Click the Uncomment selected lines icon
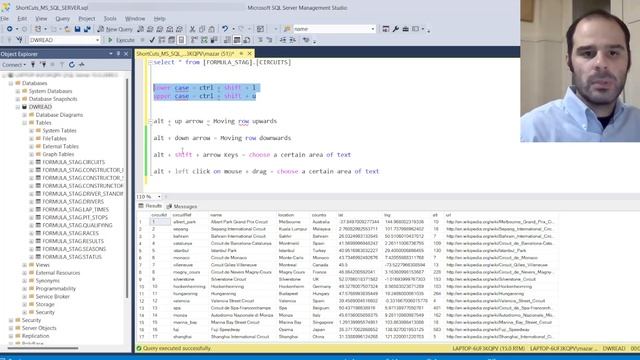The image size is (640, 360). pyautogui.click(x=269, y=40)
